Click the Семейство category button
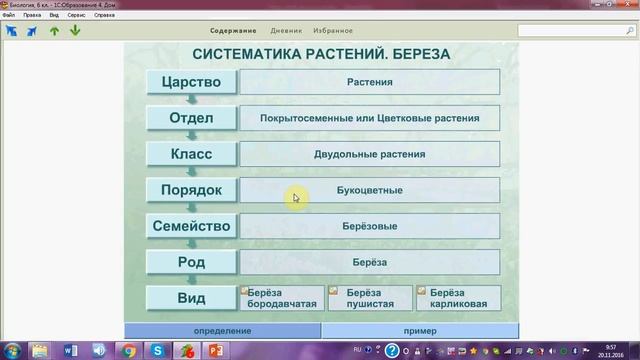The height and width of the screenshot is (360, 640). coord(191,226)
